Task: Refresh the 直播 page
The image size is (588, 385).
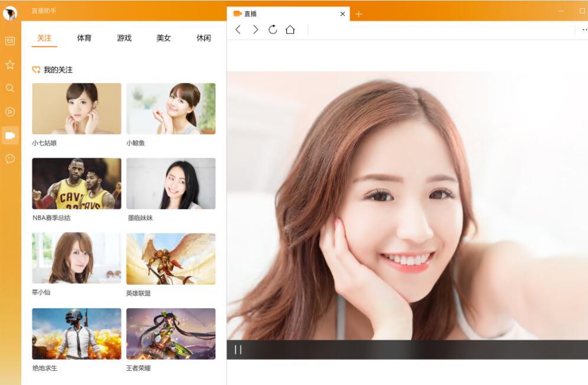Action: click(x=273, y=30)
